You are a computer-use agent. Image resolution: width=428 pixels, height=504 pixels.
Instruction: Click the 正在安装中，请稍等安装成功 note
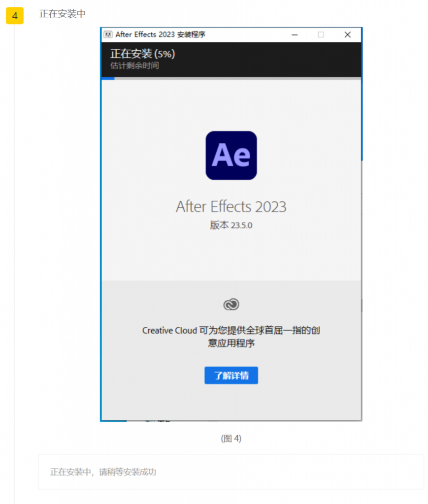103,472
